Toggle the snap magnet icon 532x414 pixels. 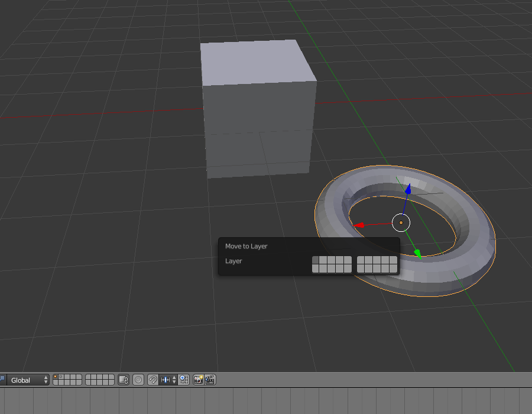(153, 380)
